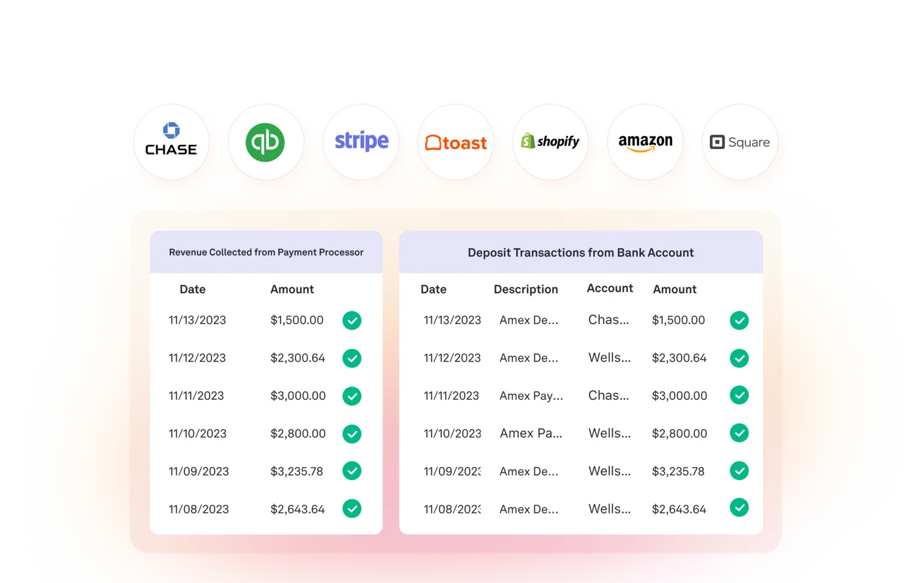The height and width of the screenshot is (583, 924).
Task: Select revenue amount $1,500.00
Action: click(x=297, y=320)
